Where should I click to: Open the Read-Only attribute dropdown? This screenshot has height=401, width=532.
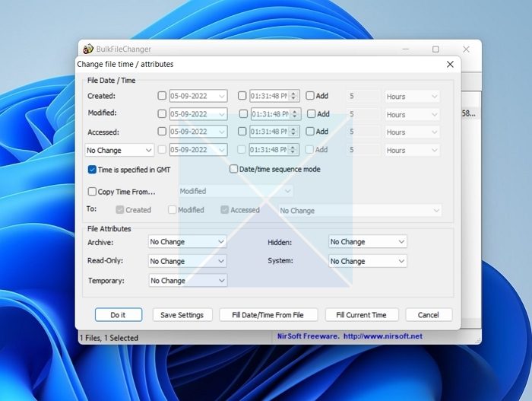[188, 261]
